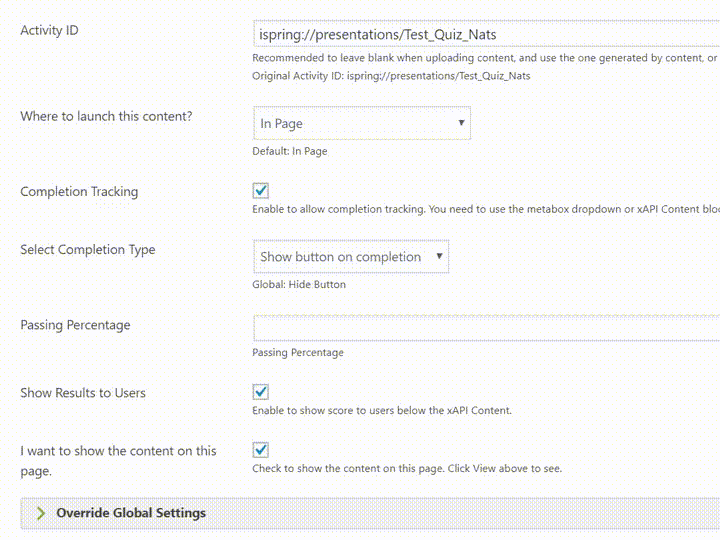This screenshot has width=720, height=540.
Task: Click the Default: In Page hint text
Action: 290,151
